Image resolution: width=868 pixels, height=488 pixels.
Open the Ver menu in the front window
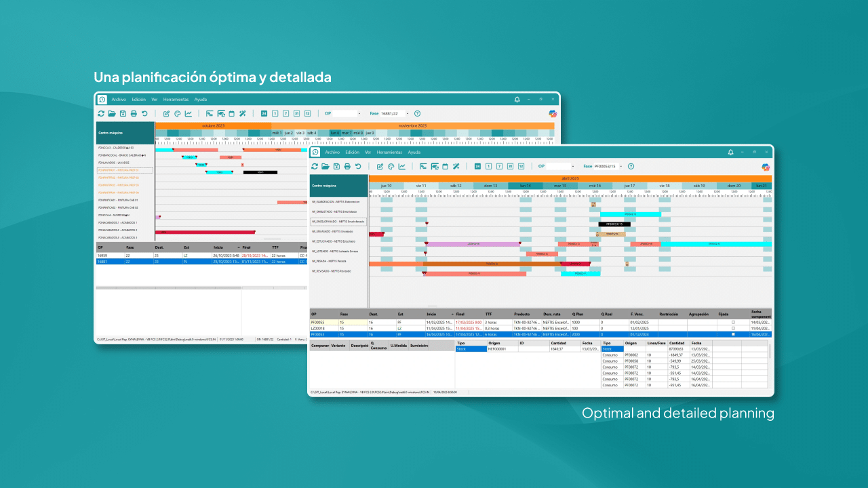pos(368,152)
